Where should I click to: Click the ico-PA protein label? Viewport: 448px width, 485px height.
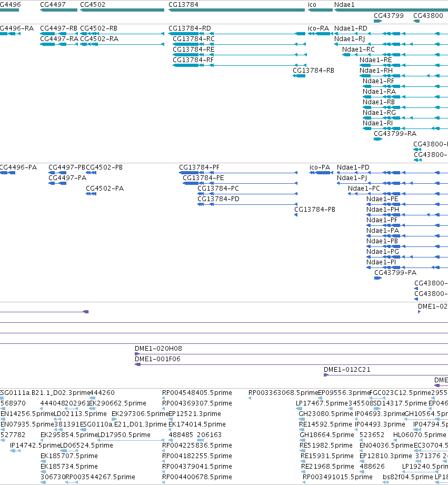320,167
